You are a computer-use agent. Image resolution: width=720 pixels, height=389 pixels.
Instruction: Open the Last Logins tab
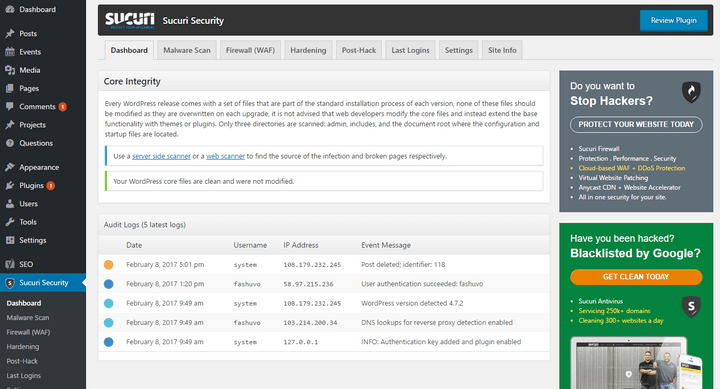(411, 50)
